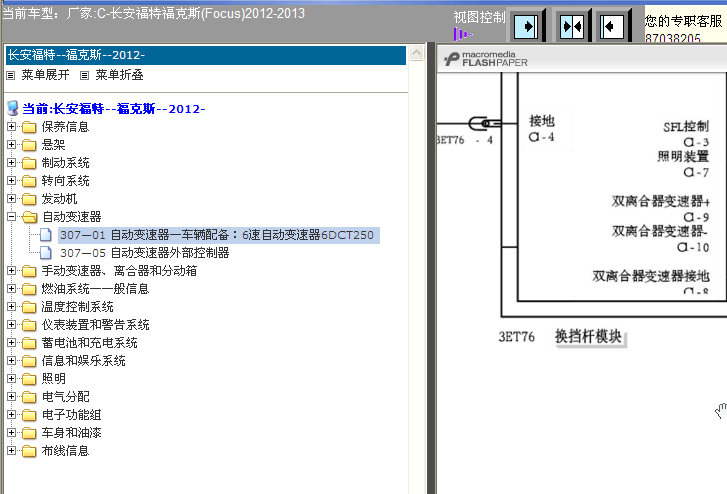Image resolution: width=727 pixels, height=494 pixels.
Task: Click the folder icon for 布线信息
Action: pyautogui.click(x=29, y=451)
